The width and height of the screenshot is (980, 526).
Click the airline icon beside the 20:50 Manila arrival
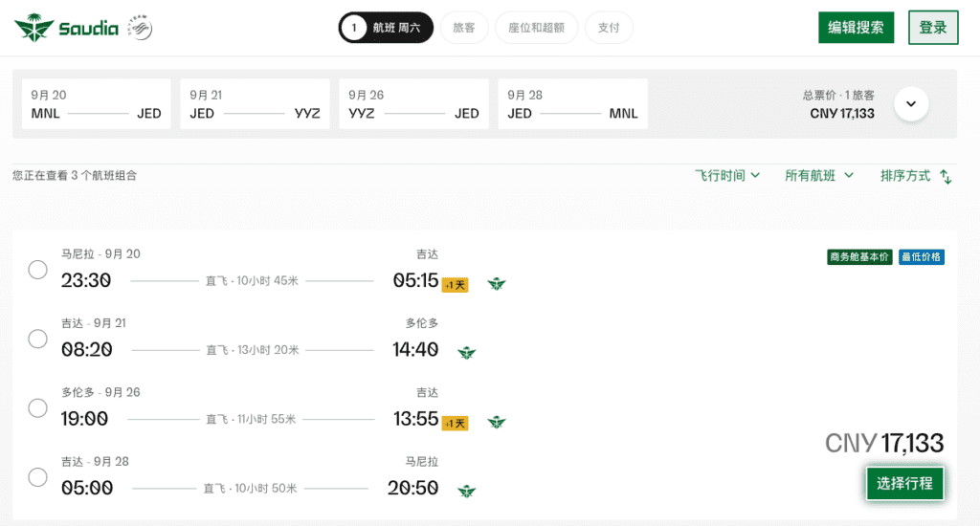466,491
